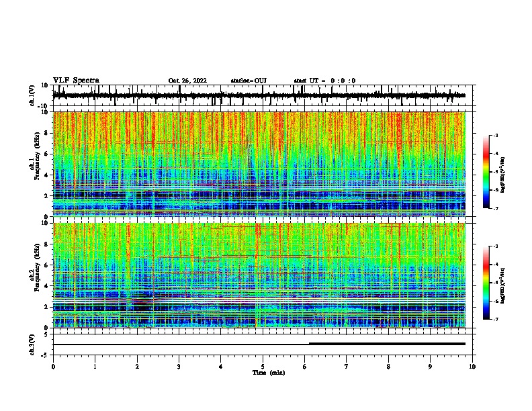
Task: Click time axis tick label "4"
Action: pos(221,367)
